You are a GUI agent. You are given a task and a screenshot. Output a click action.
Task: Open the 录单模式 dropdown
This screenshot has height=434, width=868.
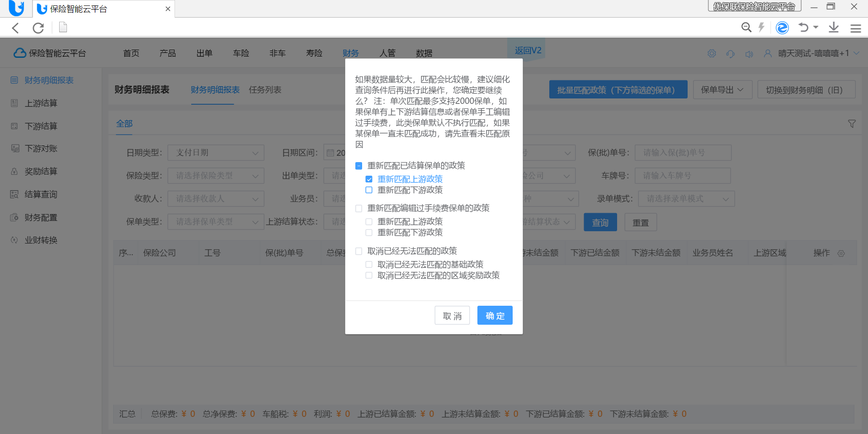[686, 199]
